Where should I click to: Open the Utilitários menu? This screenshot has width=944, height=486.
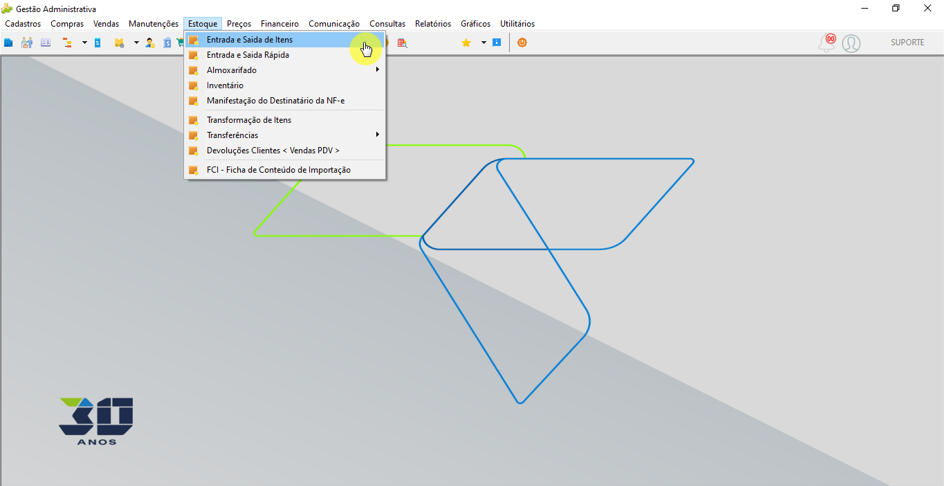pyautogui.click(x=518, y=24)
